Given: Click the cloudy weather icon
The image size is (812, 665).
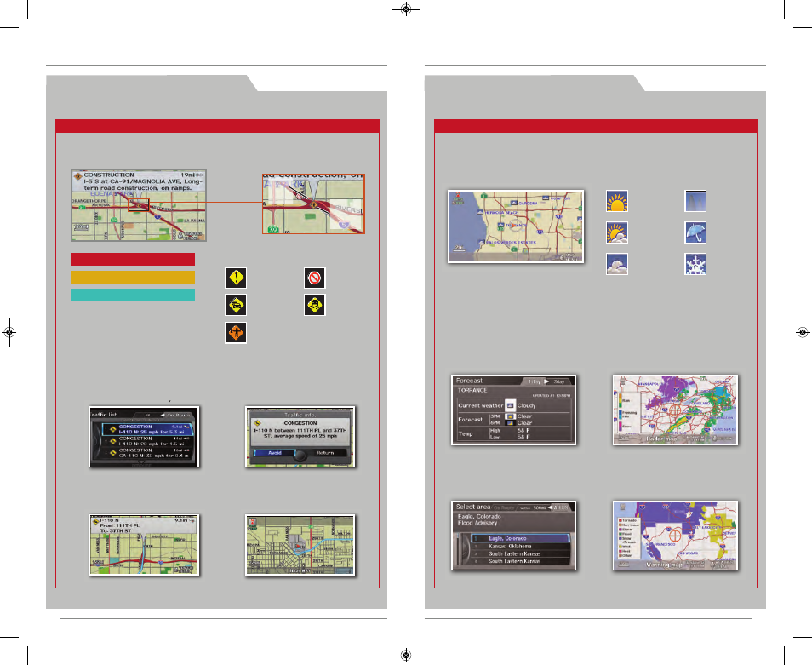Looking at the screenshot, I should coord(617,264).
